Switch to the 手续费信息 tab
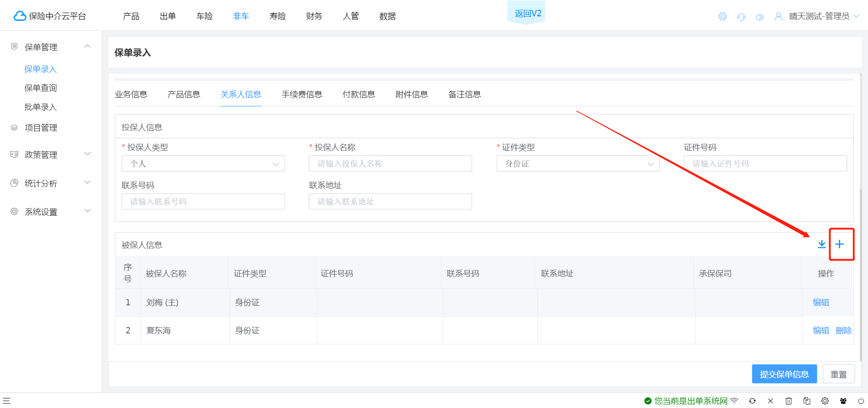 302,94
